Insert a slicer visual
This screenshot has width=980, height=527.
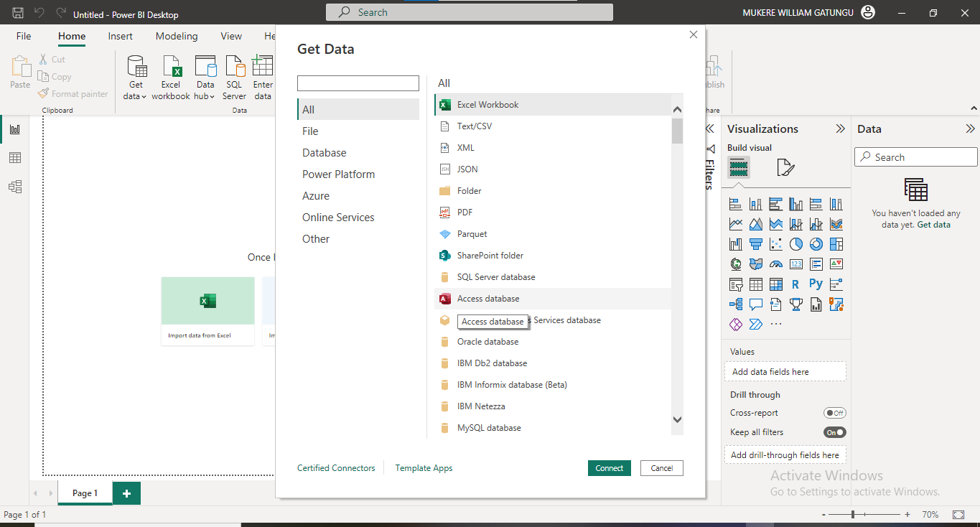[735, 284]
